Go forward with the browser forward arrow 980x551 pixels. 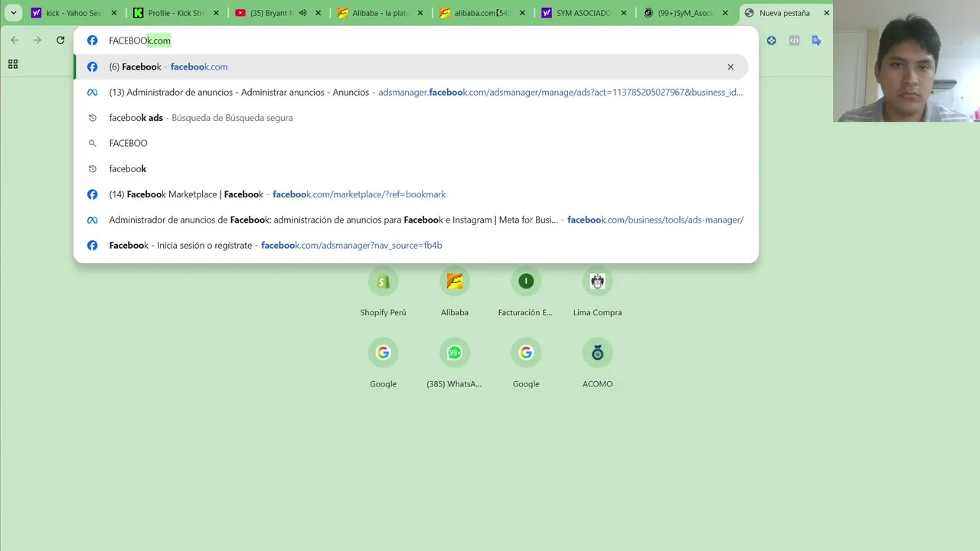pos(37,41)
